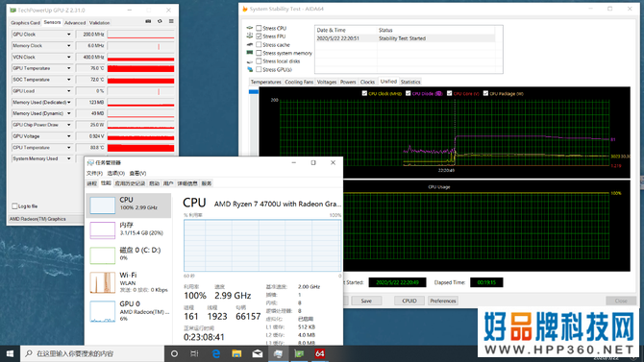The image size is (644, 362).
Task: Open Task View from the taskbar
Action: coord(195,353)
